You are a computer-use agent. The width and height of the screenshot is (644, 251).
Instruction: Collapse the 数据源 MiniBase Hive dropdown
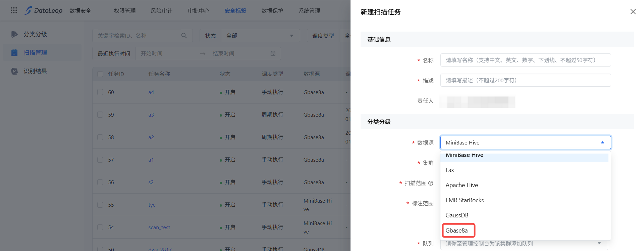tap(526, 142)
